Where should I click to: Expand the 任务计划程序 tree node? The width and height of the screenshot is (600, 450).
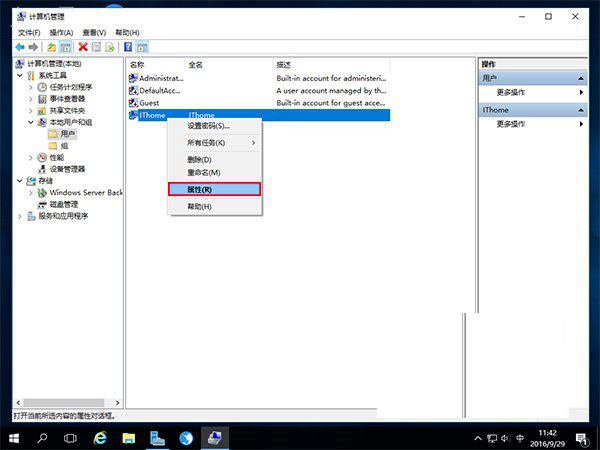coord(31,87)
